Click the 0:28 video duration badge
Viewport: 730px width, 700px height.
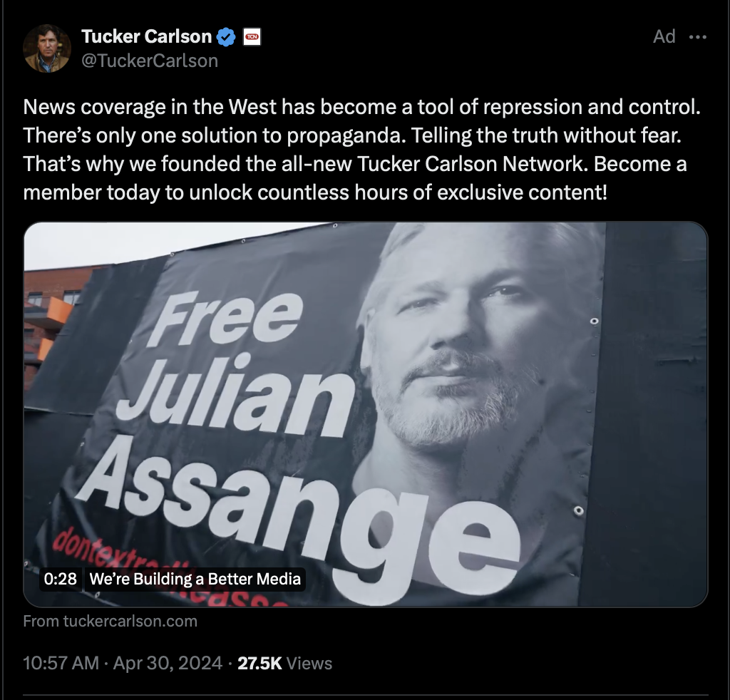click(61, 579)
